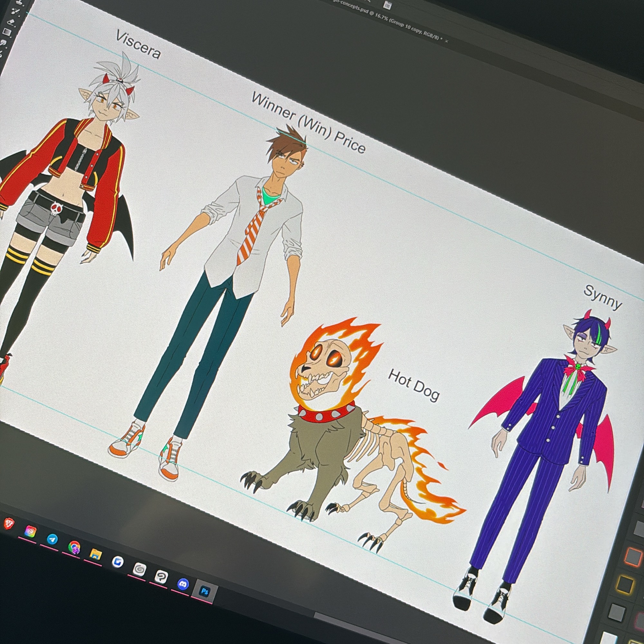Click the Viscera character name text
Screen dimensions: 644x644
point(138,45)
